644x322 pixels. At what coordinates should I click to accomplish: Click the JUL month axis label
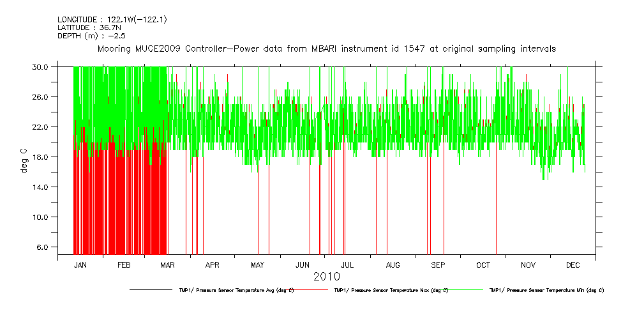pyautogui.click(x=347, y=264)
